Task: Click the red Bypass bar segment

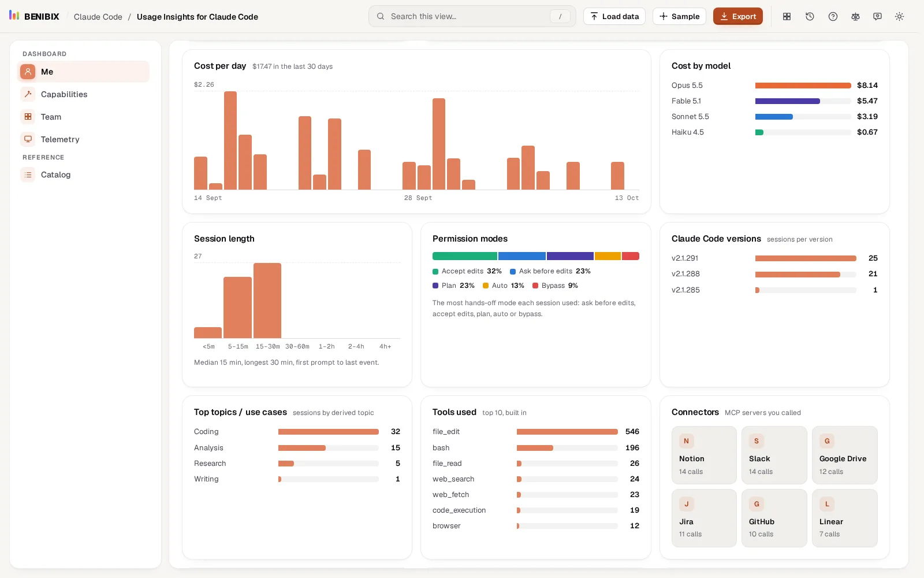Action: [x=631, y=256]
